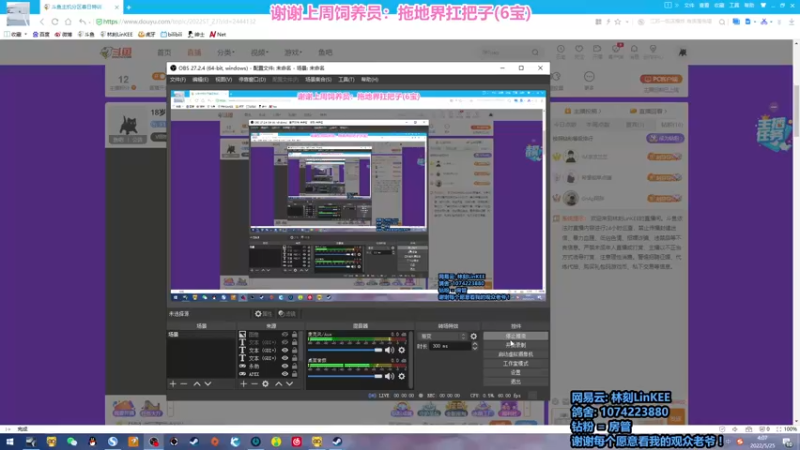Open QQ penguin in taskbar
The height and width of the screenshot is (450, 800).
coord(92,442)
